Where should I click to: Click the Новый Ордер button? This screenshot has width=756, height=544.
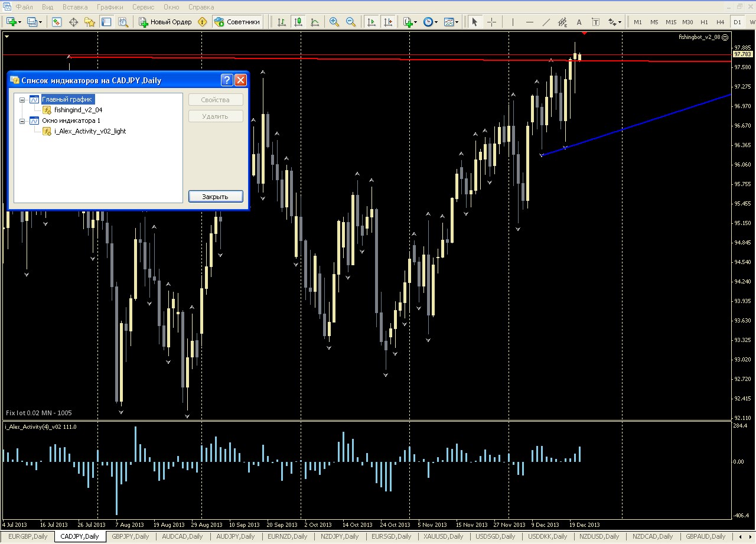point(165,22)
